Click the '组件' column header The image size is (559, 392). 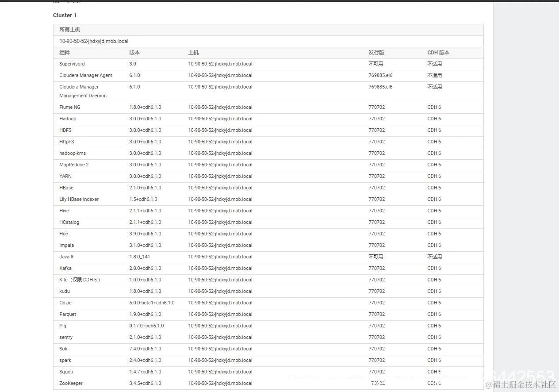tap(65, 53)
